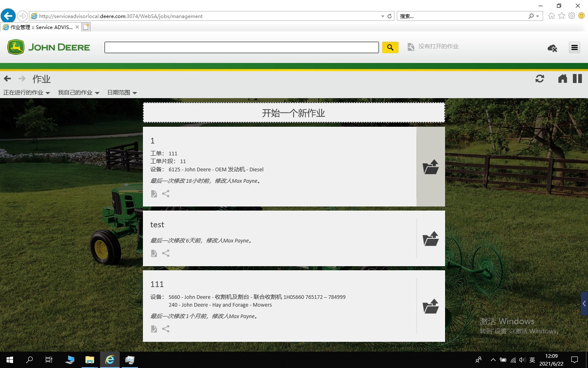The height and width of the screenshot is (368, 588).
Task: Click the pause-style panel icon
Action: point(577,79)
